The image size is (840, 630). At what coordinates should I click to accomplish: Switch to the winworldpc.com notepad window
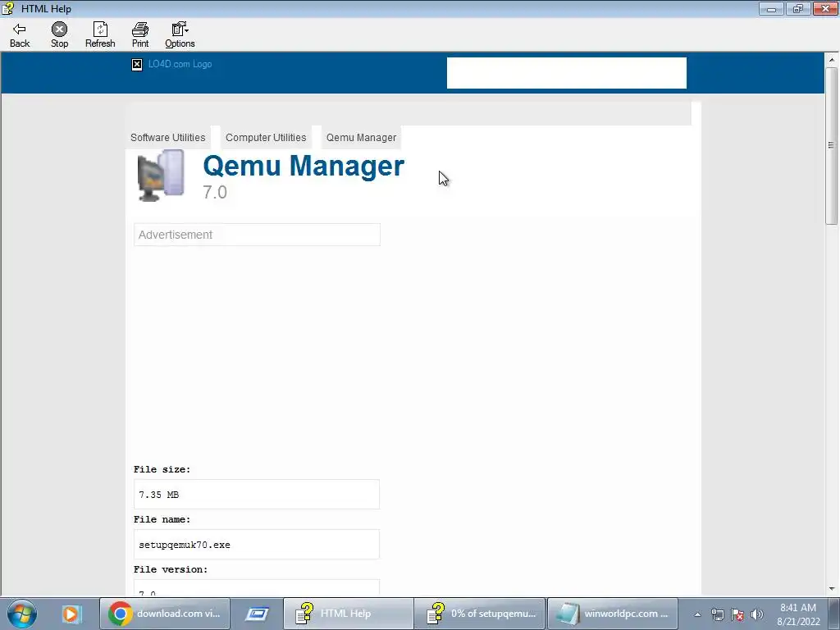612,614
